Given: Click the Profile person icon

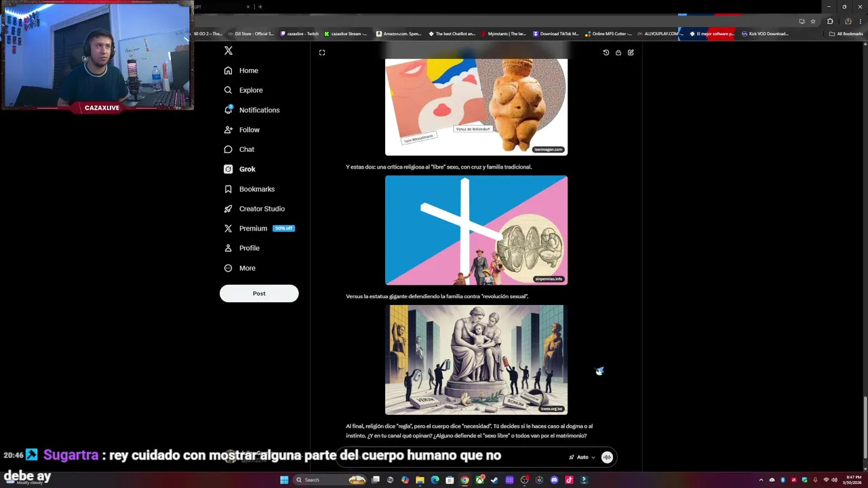Looking at the screenshot, I should click(228, 248).
